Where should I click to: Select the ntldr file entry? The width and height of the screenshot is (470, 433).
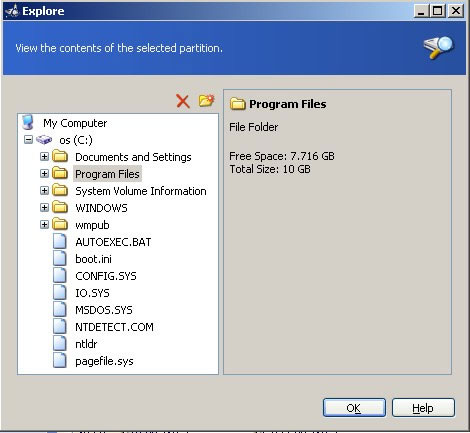[x=86, y=344]
